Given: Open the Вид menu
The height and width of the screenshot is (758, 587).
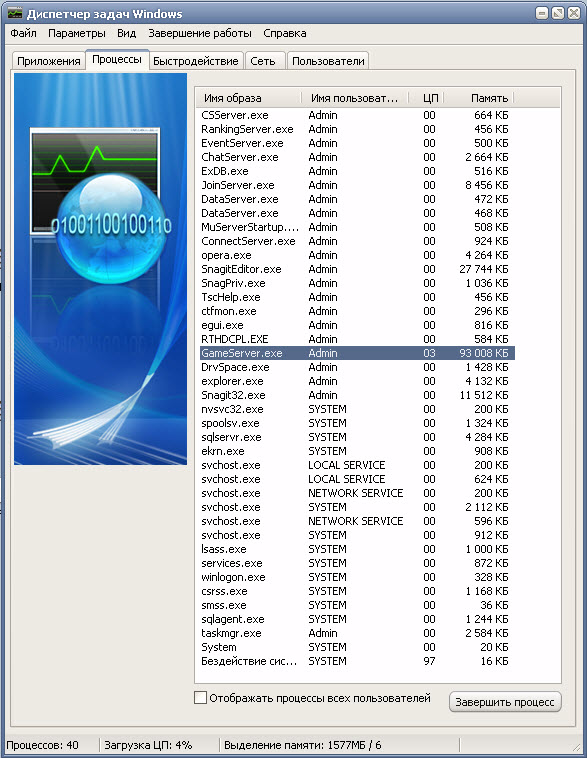Looking at the screenshot, I should (127, 33).
